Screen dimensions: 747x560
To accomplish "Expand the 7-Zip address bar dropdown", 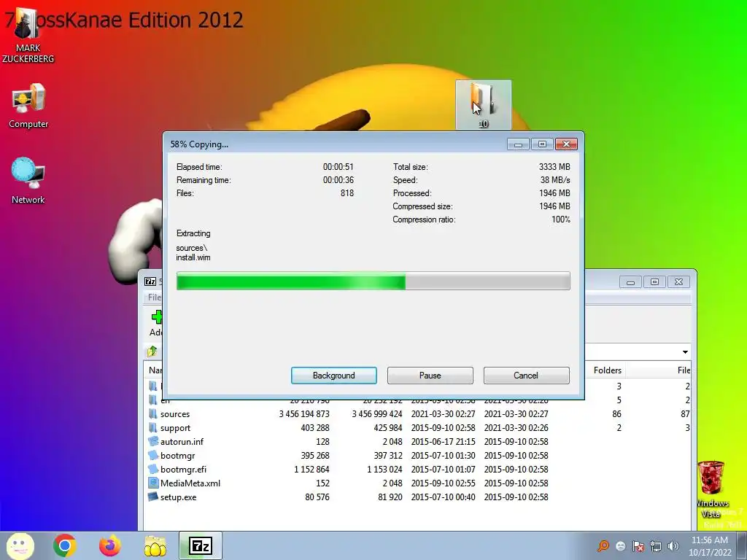I will [685, 352].
